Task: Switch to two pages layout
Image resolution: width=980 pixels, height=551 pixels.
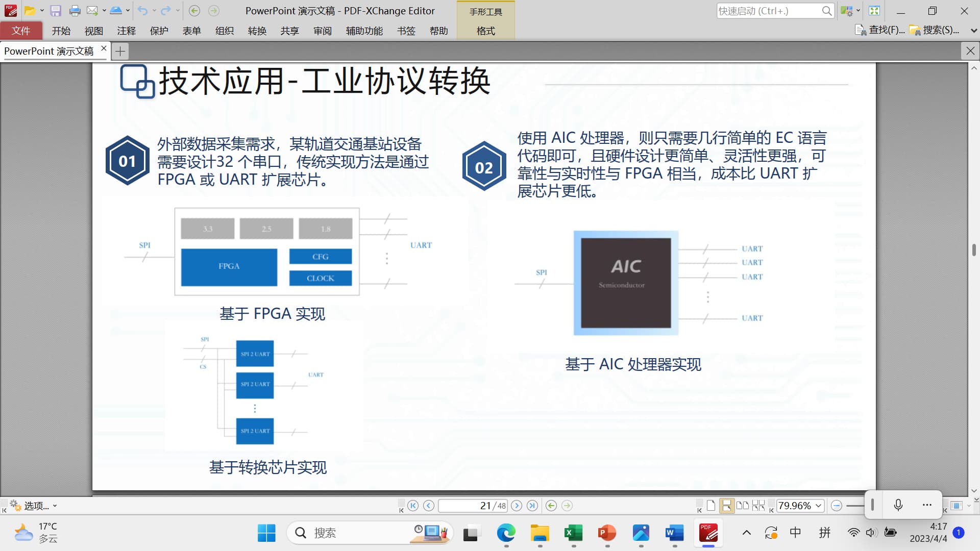Action: coord(743,506)
